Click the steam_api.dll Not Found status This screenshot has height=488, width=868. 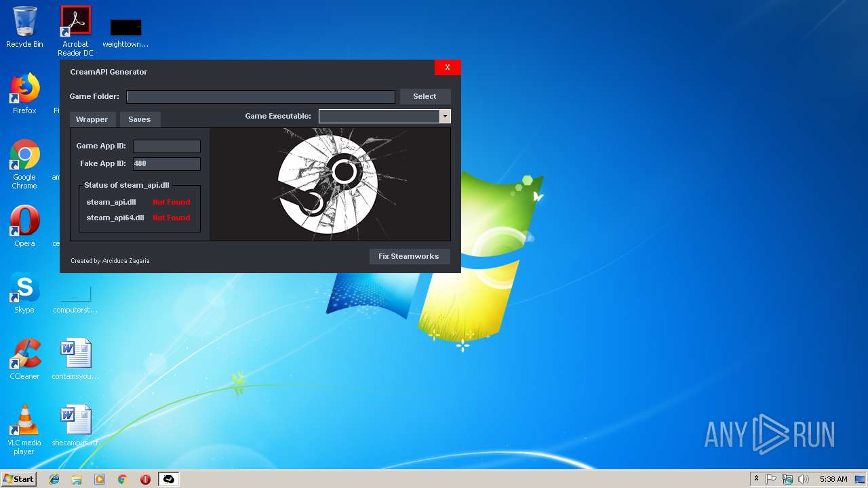pyautogui.click(x=171, y=202)
